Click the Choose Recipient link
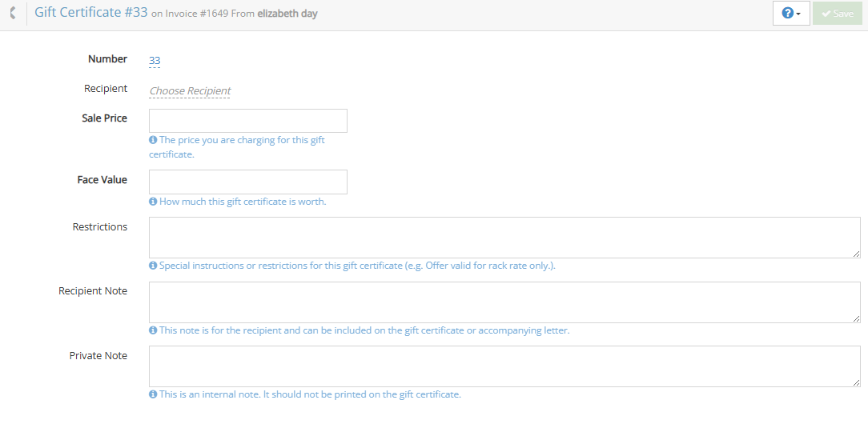 190,91
